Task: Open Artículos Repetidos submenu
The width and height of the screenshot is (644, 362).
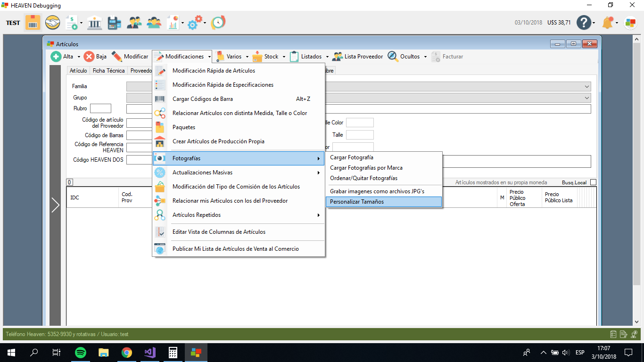Action: point(239,215)
